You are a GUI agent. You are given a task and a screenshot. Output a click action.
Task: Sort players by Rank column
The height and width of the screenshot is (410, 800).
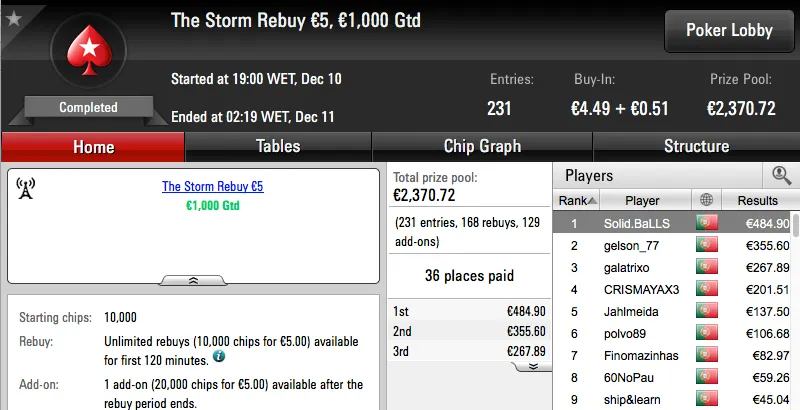click(573, 200)
